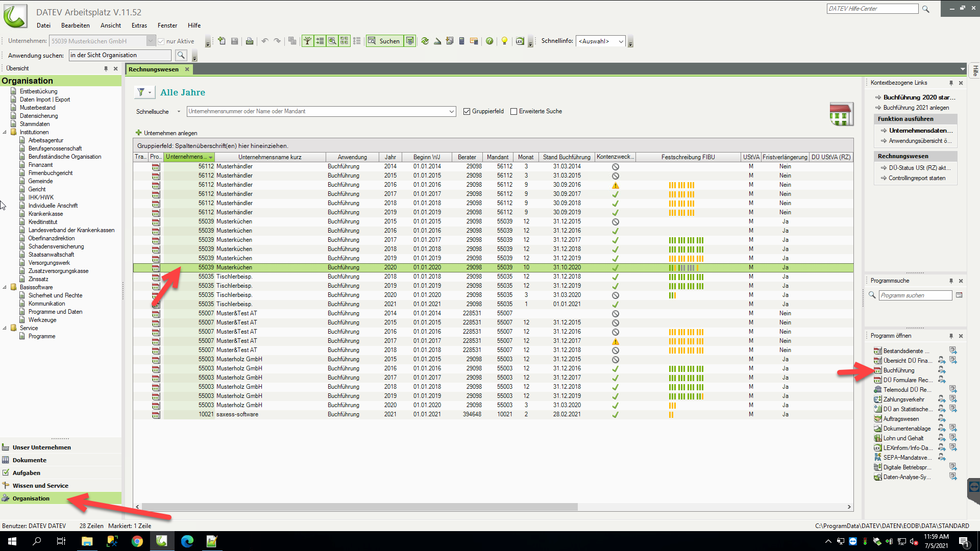Click the calculator icon in the toolbar
The width and height of the screenshot is (980, 551).
[x=462, y=41]
